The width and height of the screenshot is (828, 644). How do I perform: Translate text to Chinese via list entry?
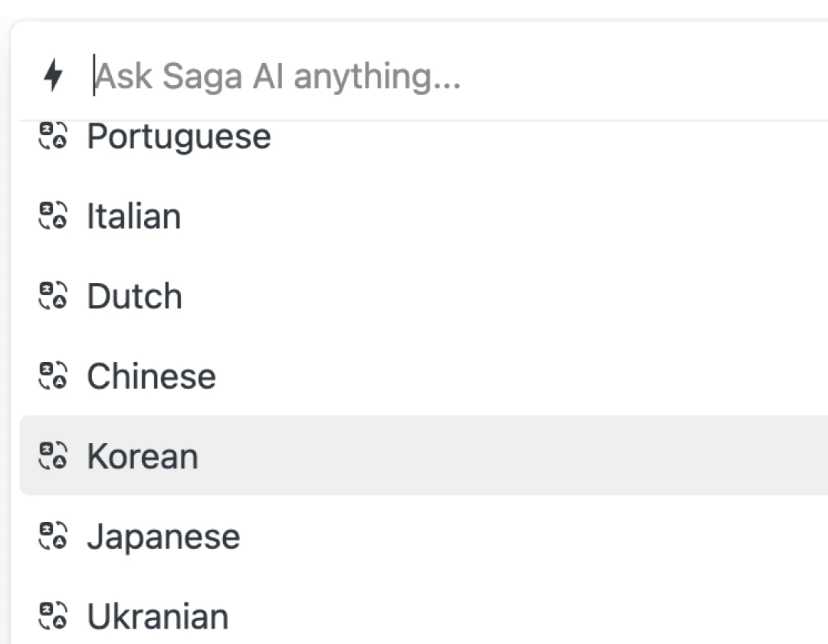pyautogui.click(x=151, y=376)
